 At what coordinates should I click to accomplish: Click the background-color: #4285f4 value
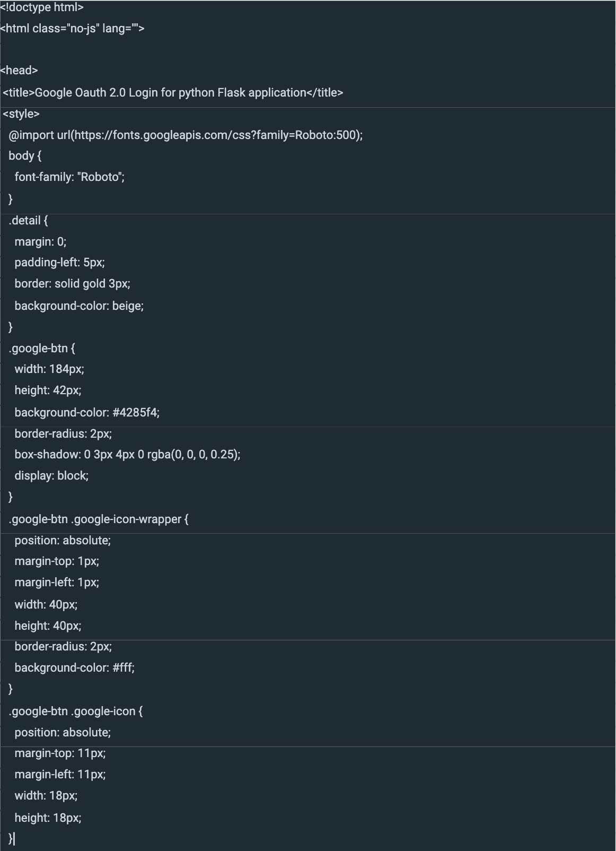click(x=136, y=413)
